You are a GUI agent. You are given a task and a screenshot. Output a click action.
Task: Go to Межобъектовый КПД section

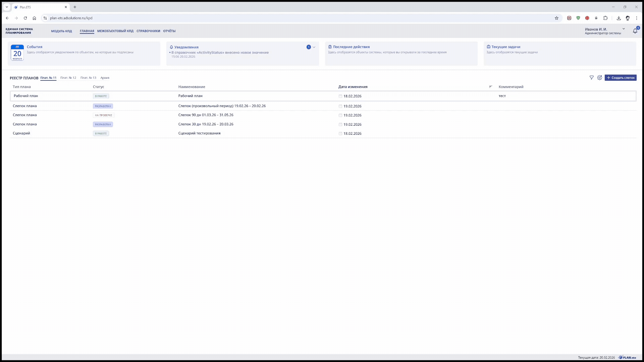pyautogui.click(x=115, y=31)
